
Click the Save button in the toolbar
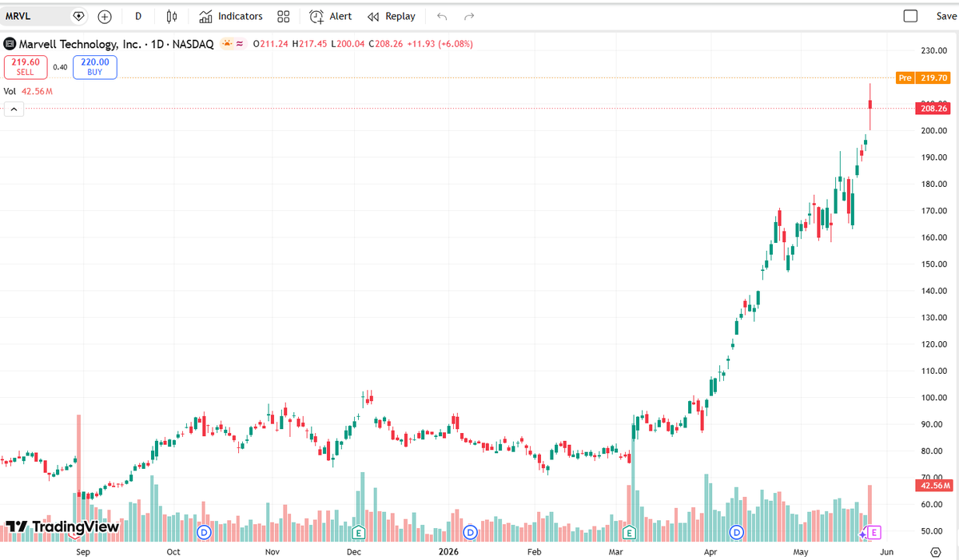tap(945, 16)
